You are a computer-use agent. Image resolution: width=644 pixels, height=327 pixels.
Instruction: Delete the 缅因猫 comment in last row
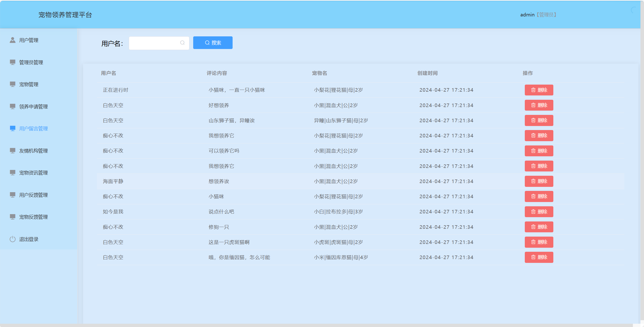click(x=539, y=257)
